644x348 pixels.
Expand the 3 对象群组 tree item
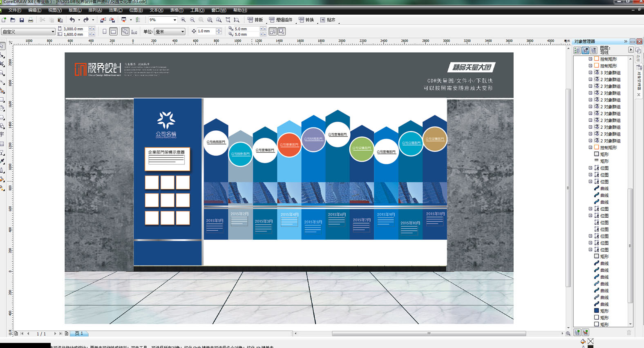[590, 73]
